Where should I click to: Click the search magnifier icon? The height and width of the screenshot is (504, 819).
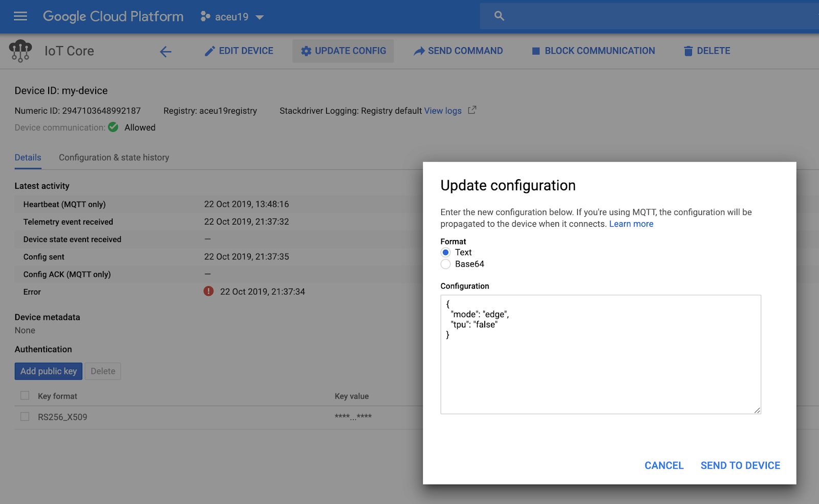(499, 16)
